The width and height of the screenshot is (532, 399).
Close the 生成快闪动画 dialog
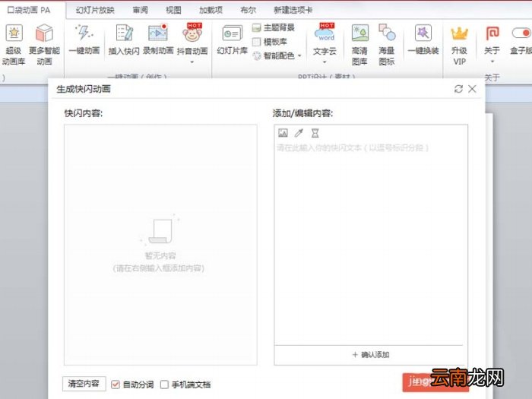tap(472, 89)
